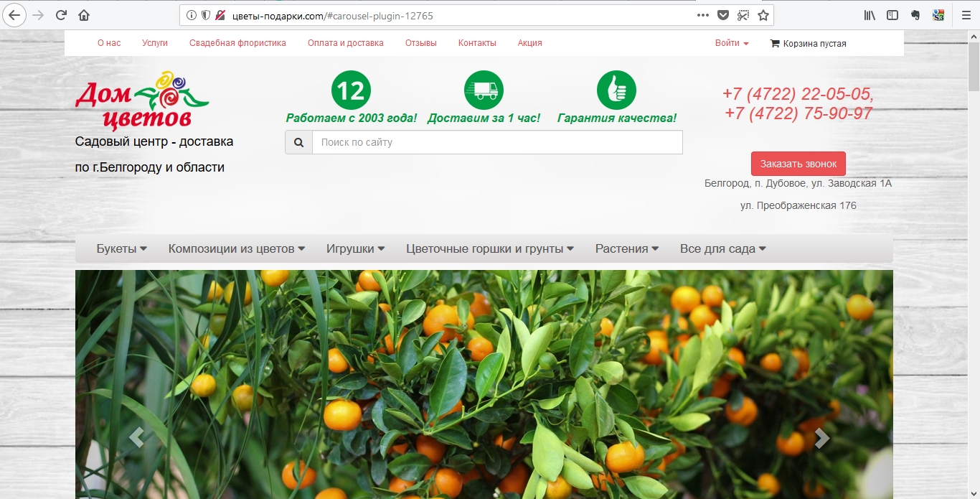This screenshot has width=980, height=499.
Task: Expand Все для сада dropdown
Action: click(723, 248)
